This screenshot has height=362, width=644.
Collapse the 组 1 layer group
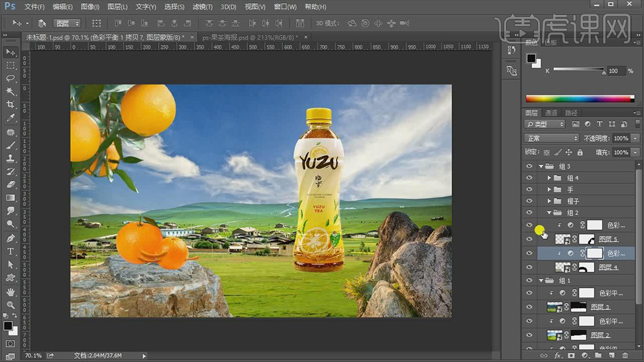pos(541,280)
